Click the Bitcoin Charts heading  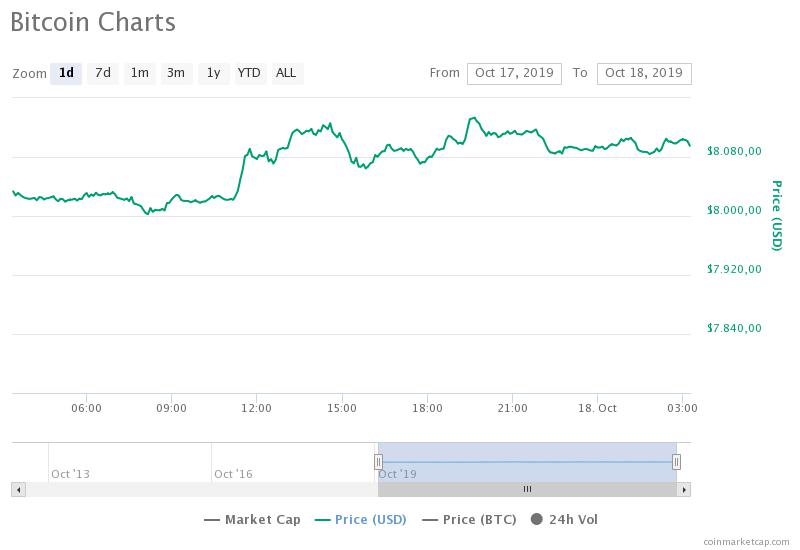(x=93, y=22)
